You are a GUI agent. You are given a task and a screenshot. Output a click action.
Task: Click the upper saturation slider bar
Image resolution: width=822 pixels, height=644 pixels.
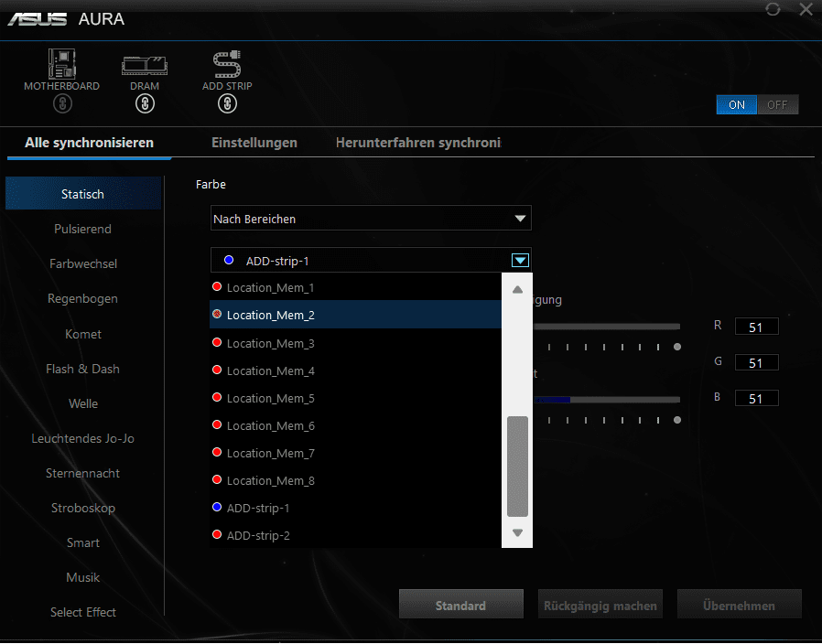click(x=607, y=327)
